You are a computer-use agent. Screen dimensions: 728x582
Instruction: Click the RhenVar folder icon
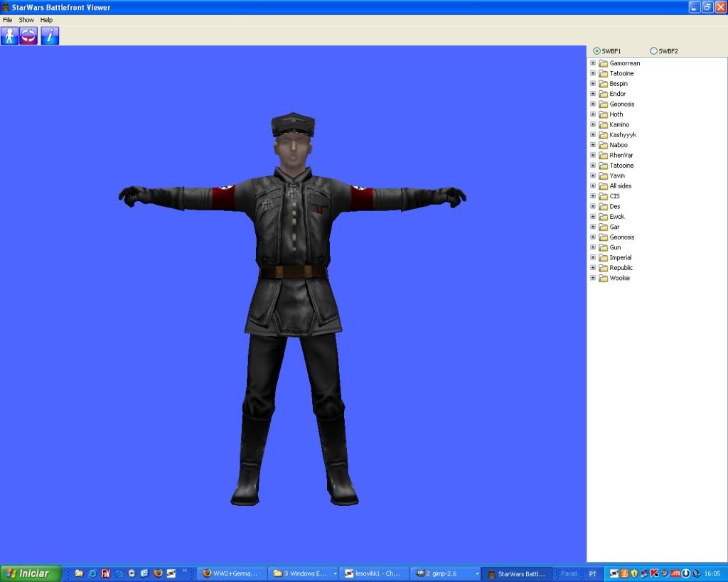click(x=603, y=156)
